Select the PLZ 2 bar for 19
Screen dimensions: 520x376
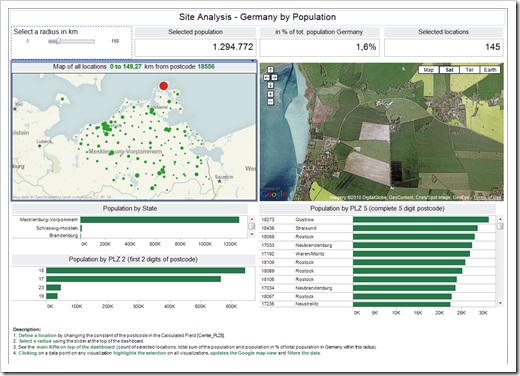click(52, 296)
